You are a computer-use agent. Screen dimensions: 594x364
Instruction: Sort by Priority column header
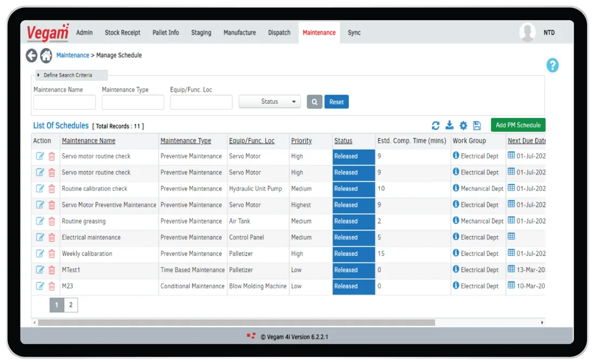(301, 140)
